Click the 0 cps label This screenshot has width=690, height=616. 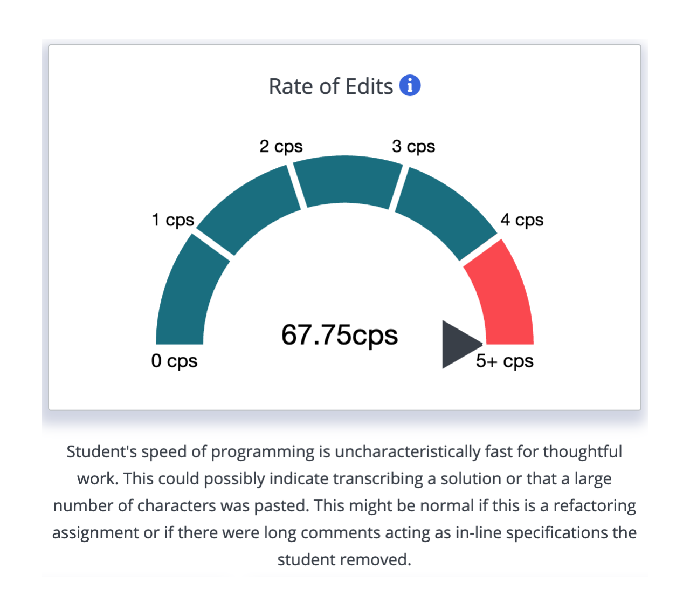175,361
